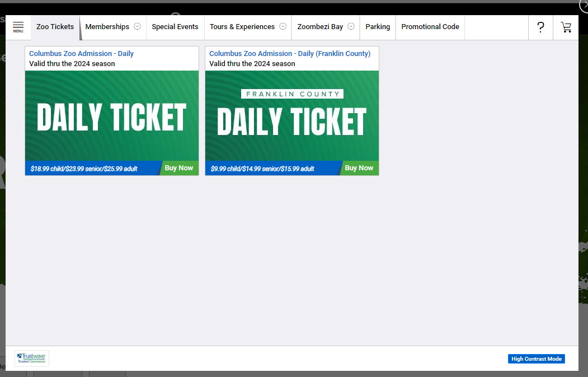Buy Now for the $25.99 adult ticket
Viewport: 588px width, 377px height.
pyautogui.click(x=179, y=168)
